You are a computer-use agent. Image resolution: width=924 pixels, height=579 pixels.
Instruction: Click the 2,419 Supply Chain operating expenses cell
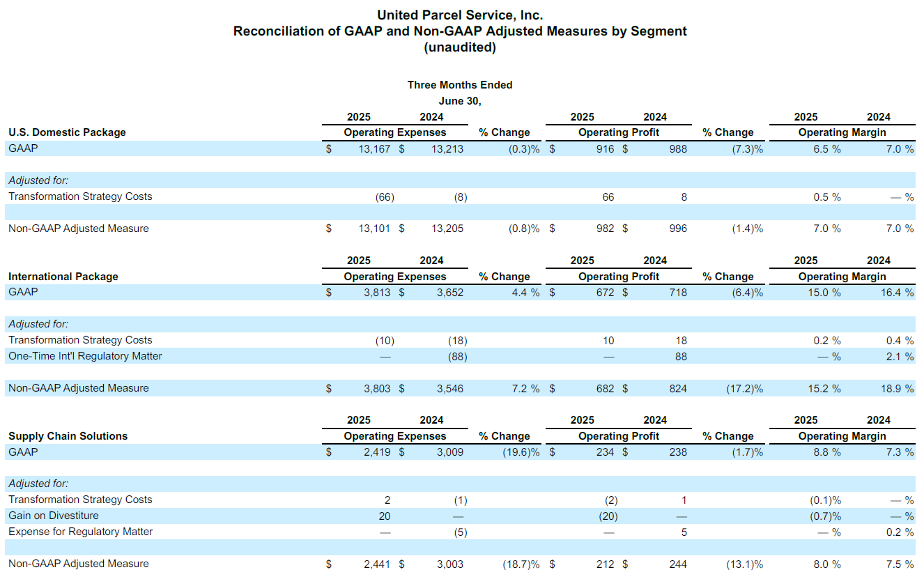pos(378,452)
